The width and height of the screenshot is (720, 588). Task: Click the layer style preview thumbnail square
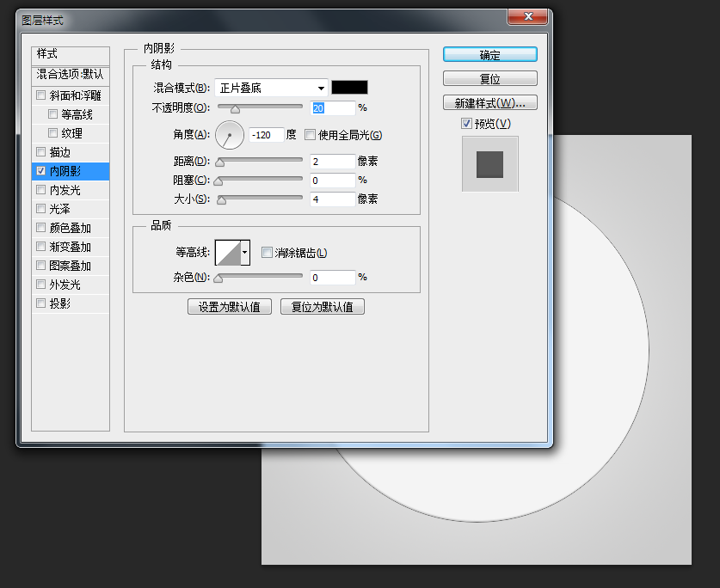(x=489, y=163)
